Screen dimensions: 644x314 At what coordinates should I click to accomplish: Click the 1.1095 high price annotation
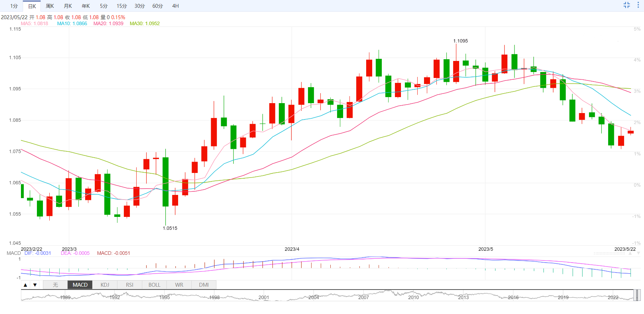tap(461, 41)
